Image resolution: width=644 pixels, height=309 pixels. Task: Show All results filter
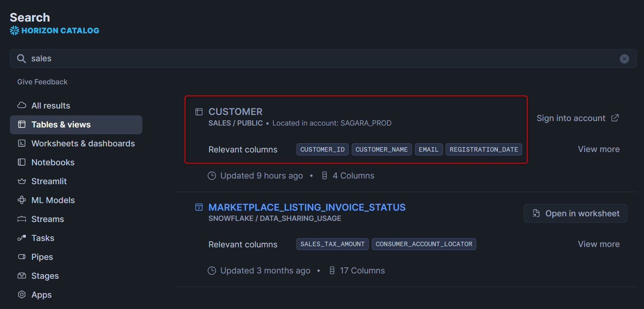click(x=51, y=106)
